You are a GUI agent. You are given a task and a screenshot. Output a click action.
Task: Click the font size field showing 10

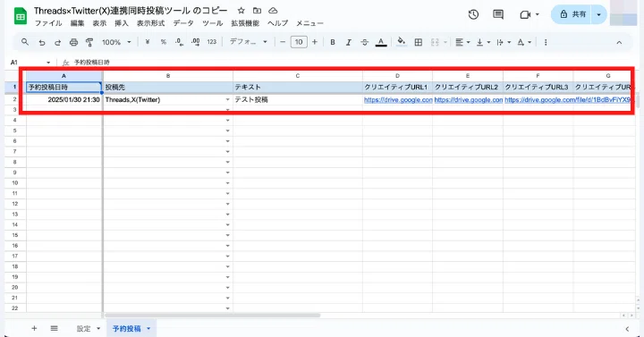(299, 42)
